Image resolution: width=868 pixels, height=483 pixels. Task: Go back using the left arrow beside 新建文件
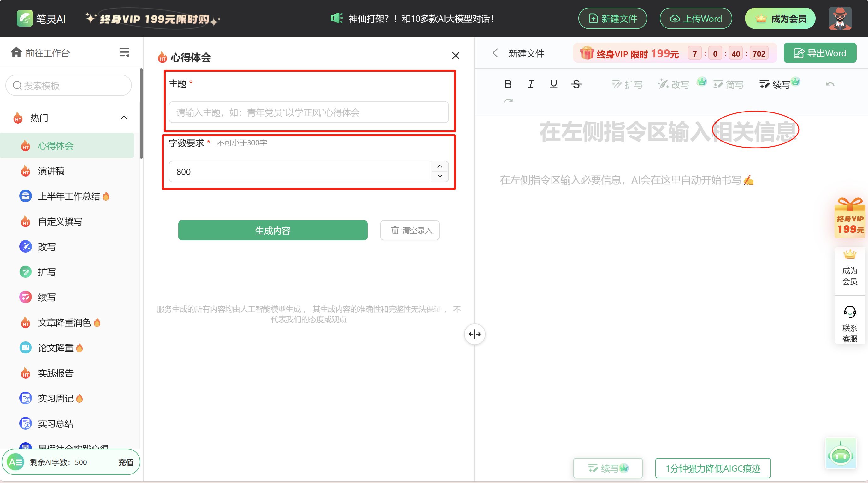495,53
